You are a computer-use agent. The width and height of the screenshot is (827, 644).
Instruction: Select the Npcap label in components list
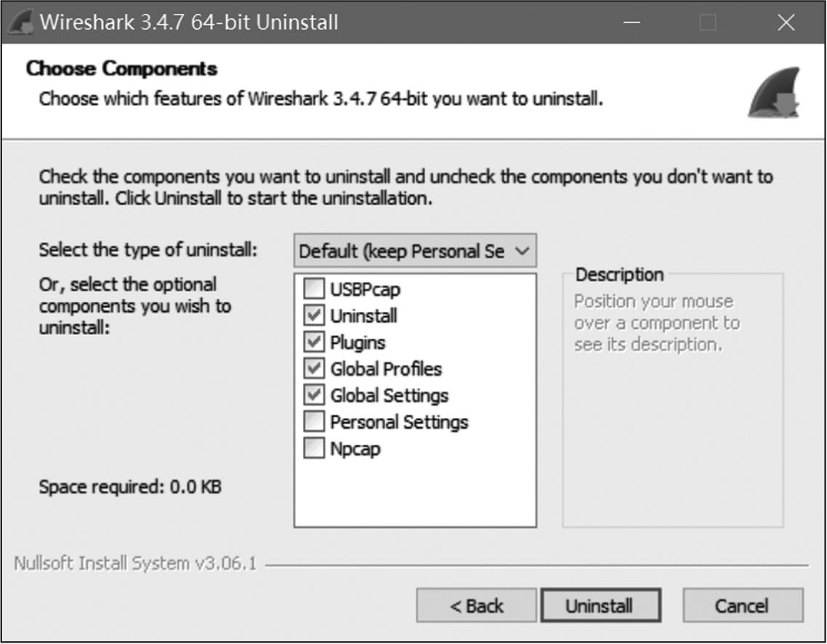[x=355, y=448]
